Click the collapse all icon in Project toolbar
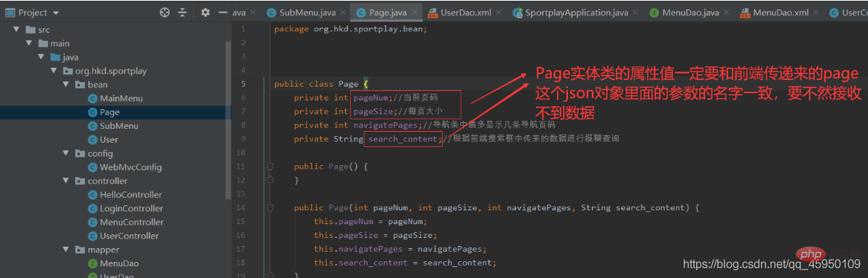This screenshot has height=278, width=868. (183, 12)
